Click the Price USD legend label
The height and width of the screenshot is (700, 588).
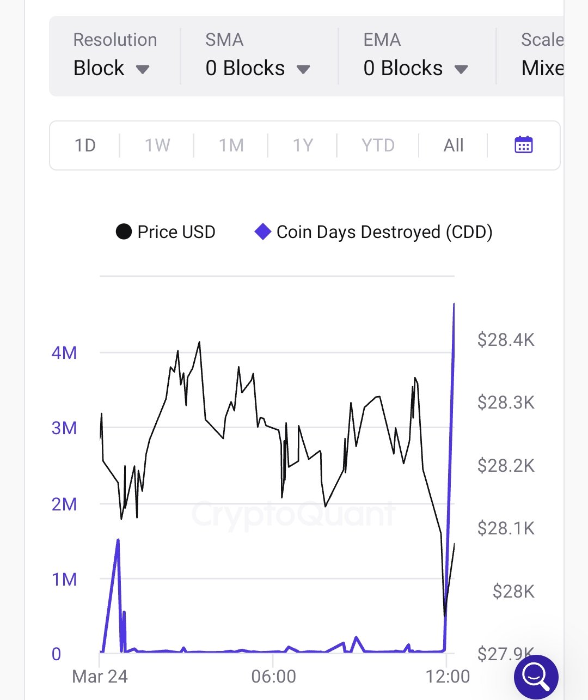click(x=176, y=232)
